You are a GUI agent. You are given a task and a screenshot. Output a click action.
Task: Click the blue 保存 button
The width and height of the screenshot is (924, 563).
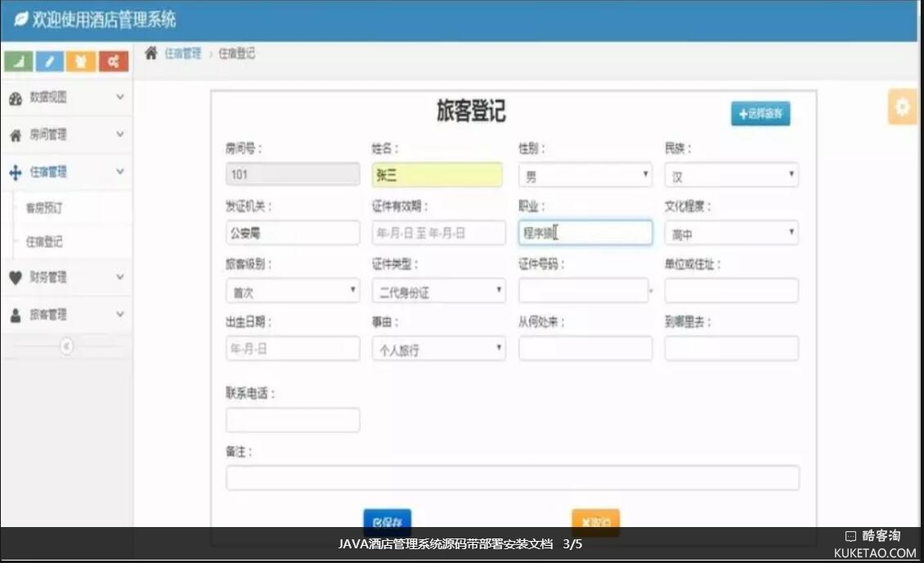[x=387, y=522]
